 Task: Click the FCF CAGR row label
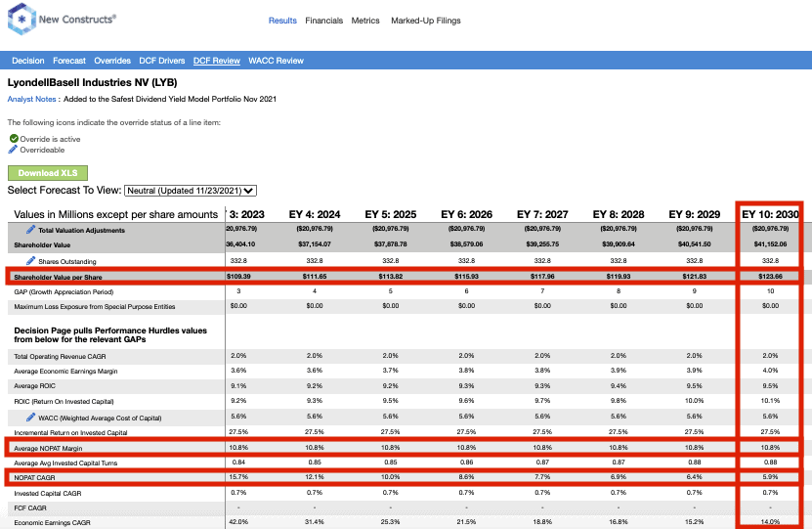[30, 507]
